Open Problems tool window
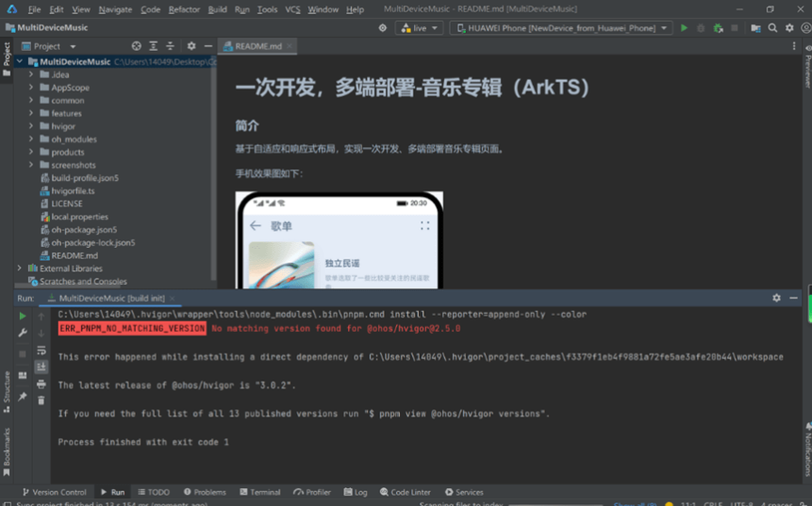Viewport: 812px width, 506px height. coord(205,492)
